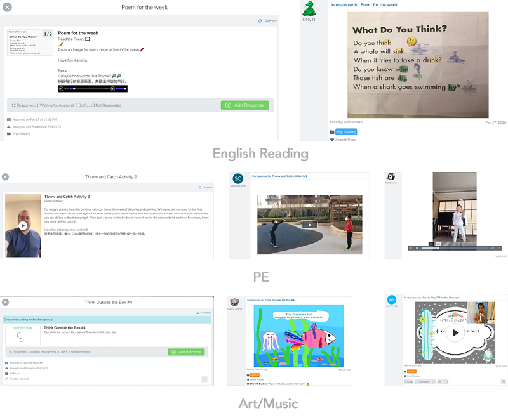508x420 pixels.
Task: Open Katie Guo's penguin avatar
Action: pos(391,176)
